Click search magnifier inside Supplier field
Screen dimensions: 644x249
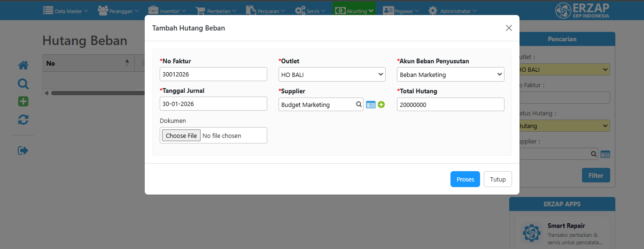(358, 105)
